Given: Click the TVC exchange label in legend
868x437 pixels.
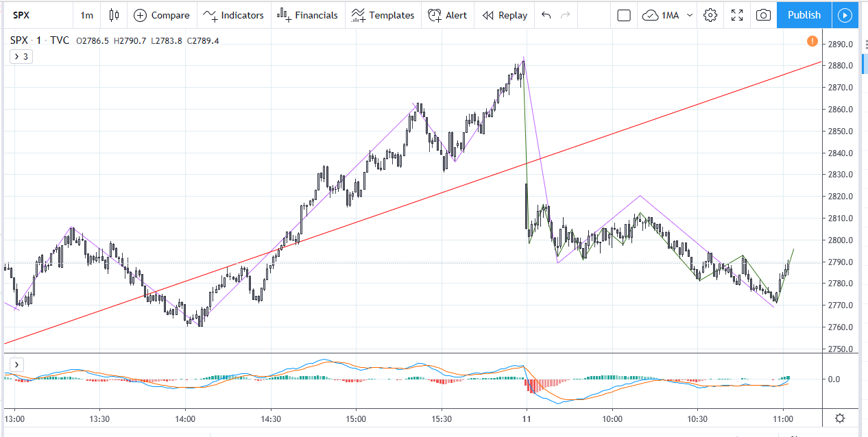Looking at the screenshot, I should [60, 40].
